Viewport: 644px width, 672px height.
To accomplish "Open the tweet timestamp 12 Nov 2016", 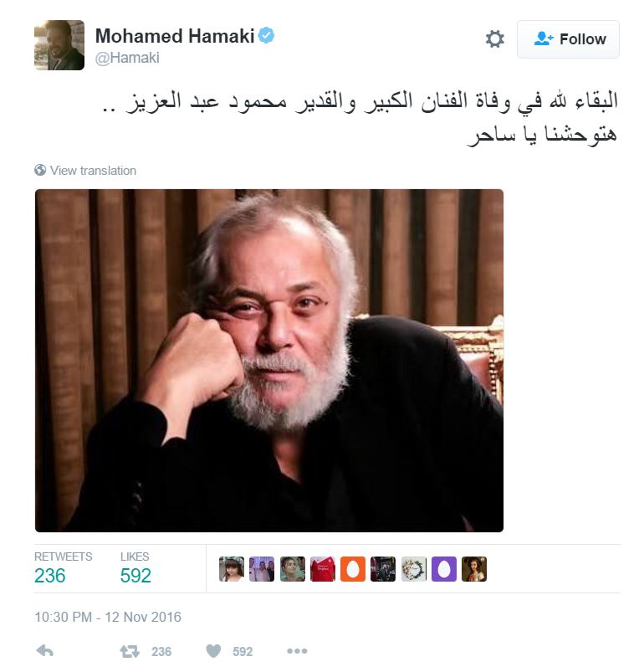I will [x=108, y=617].
